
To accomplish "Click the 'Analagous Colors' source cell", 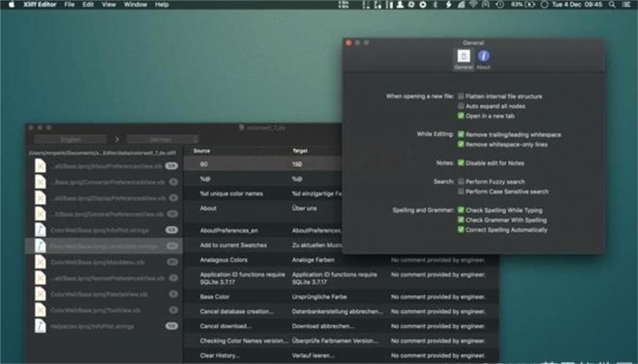I will point(224,259).
